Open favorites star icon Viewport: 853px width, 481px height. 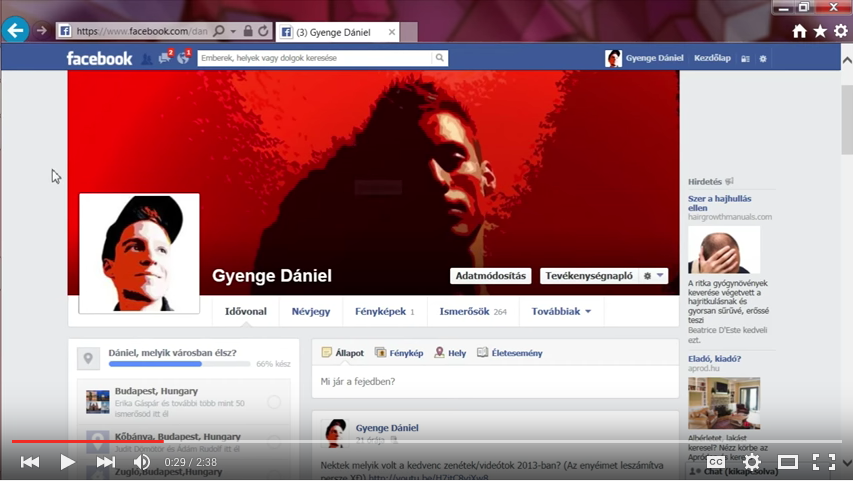click(x=820, y=32)
